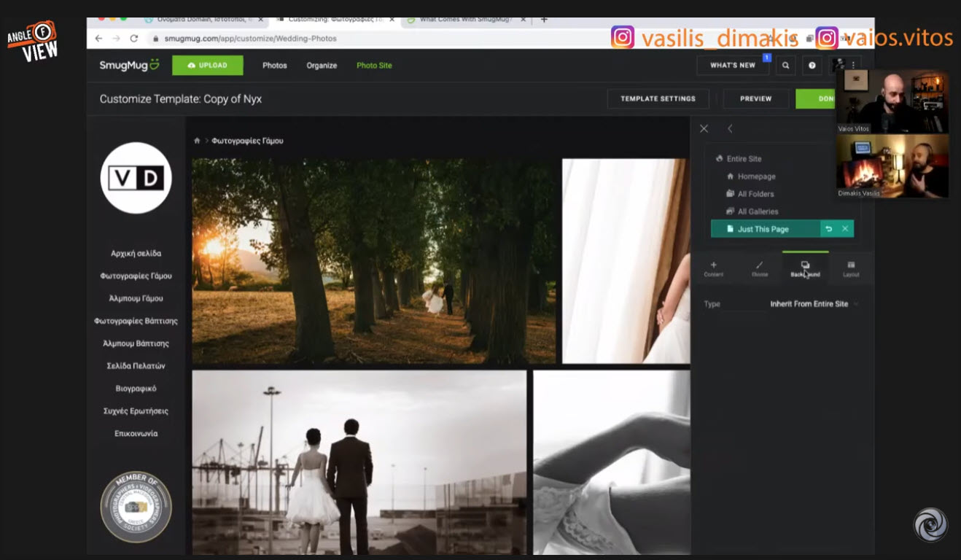The height and width of the screenshot is (560, 961).
Task: Select Entire Site in scope tree
Action: pyautogui.click(x=744, y=159)
